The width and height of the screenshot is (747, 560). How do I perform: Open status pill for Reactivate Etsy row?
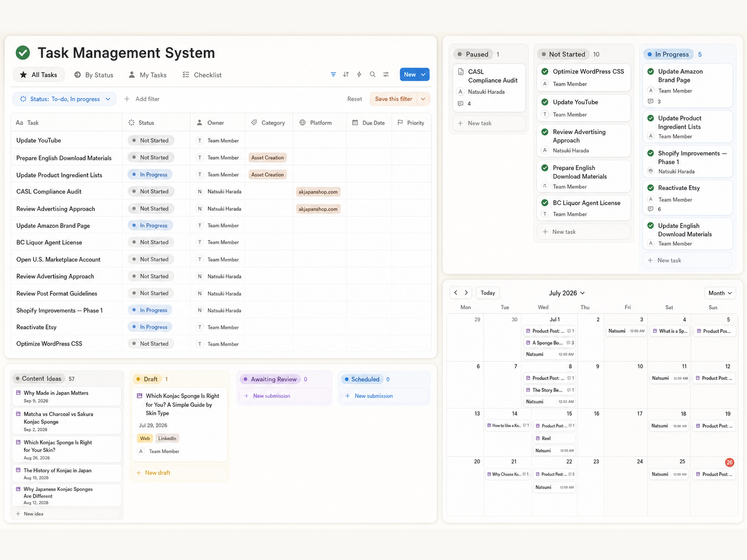(150, 327)
